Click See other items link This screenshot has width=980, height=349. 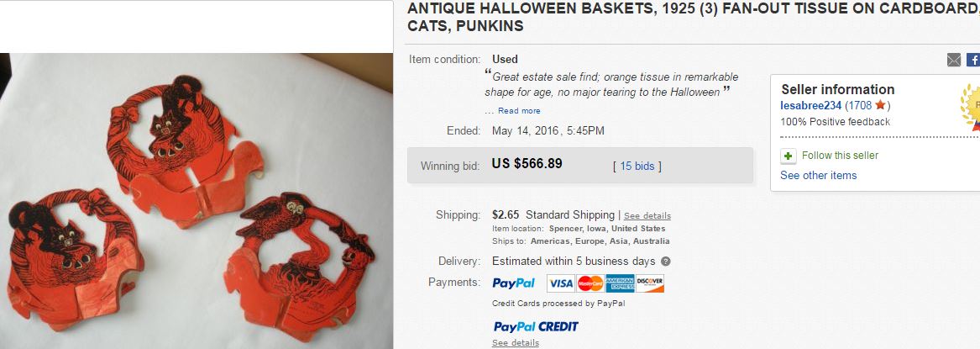coord(818,175)
